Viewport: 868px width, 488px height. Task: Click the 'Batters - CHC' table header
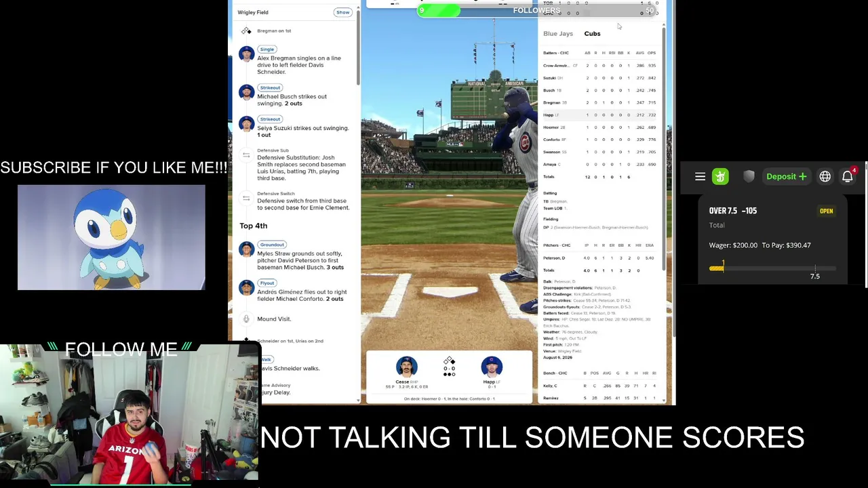[x=556, y=53]
